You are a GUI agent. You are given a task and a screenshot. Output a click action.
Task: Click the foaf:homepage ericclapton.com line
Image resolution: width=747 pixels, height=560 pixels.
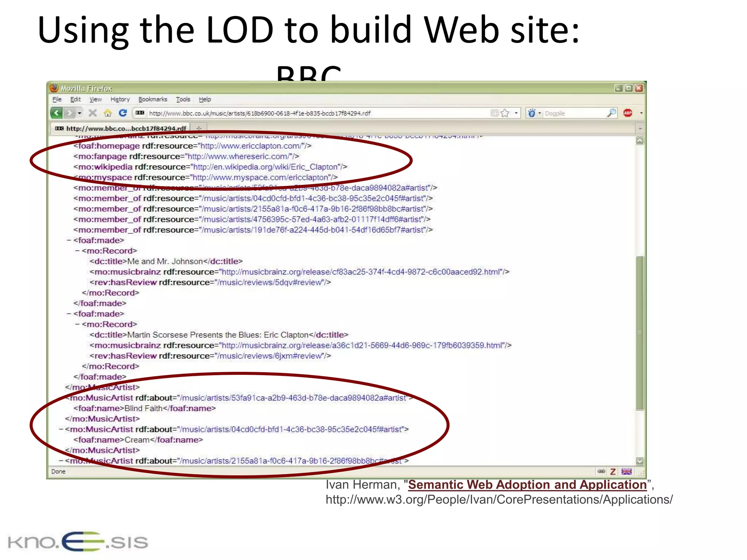point(192,146)
